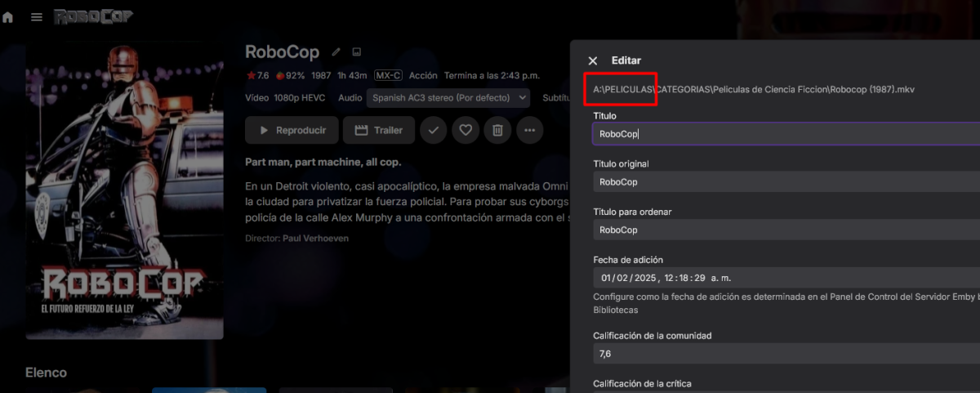This screenshot has width=980, height=393.
Task: Click 'Part man, part machine, all cop.' tagline
Action: click(x=323, y=162)
